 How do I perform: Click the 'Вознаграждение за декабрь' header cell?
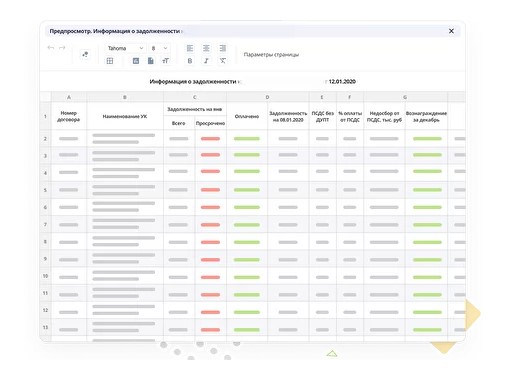click(426, 116)
